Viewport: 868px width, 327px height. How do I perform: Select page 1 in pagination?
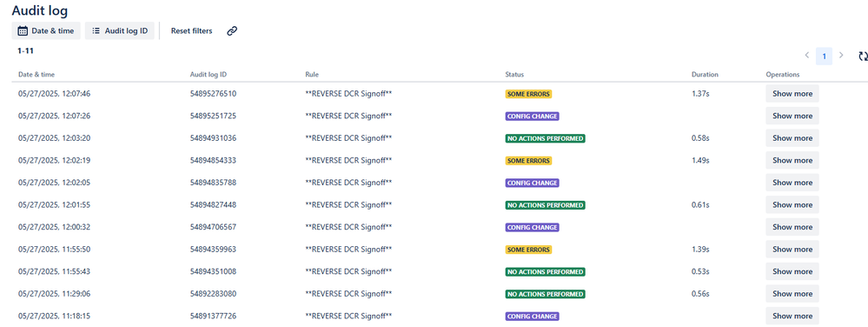pos(824,56)
